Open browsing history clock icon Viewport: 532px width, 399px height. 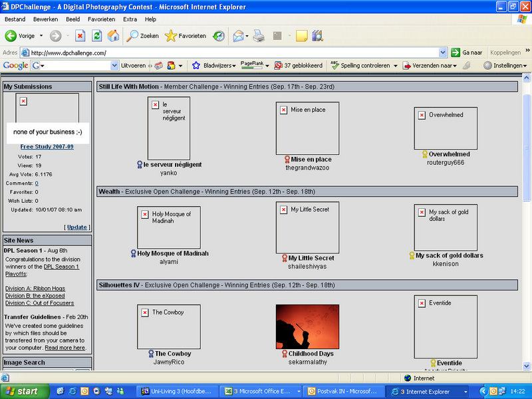219,36
